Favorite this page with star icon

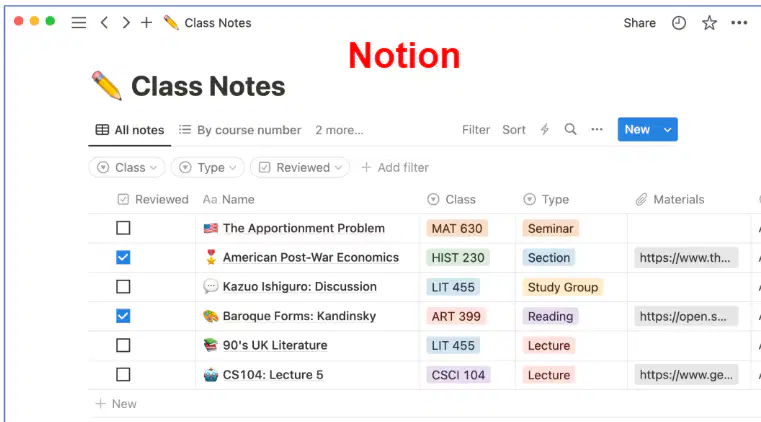tap(709, 23)
